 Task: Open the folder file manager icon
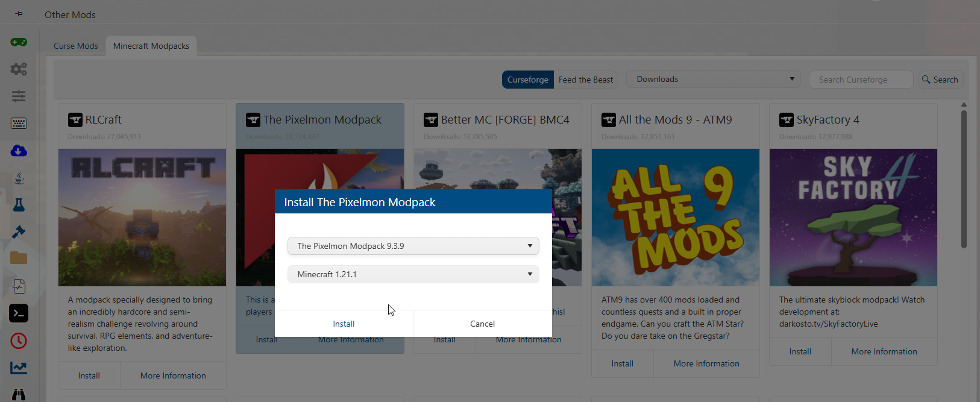tap(19, 259)
